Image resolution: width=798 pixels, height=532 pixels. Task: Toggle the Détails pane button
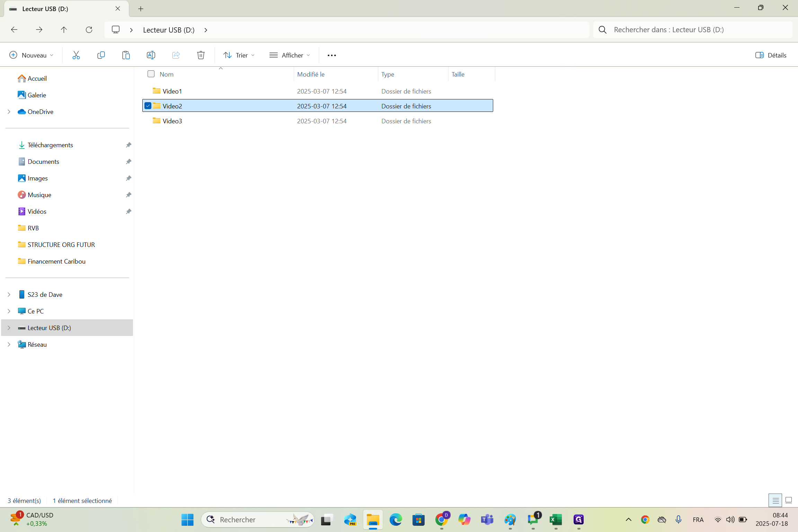pos(771,55)
